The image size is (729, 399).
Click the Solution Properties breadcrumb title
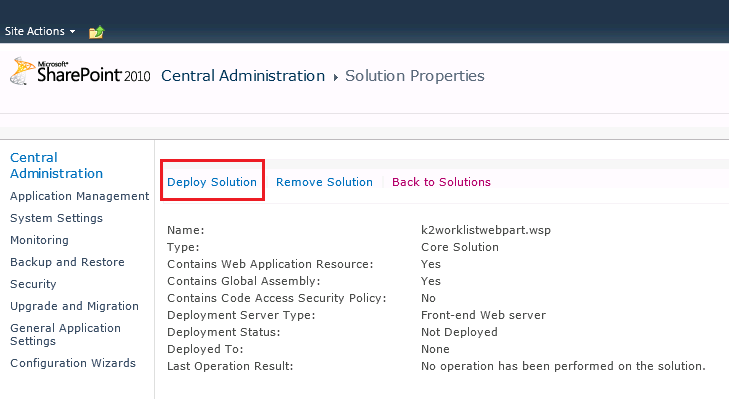point(415,76)
